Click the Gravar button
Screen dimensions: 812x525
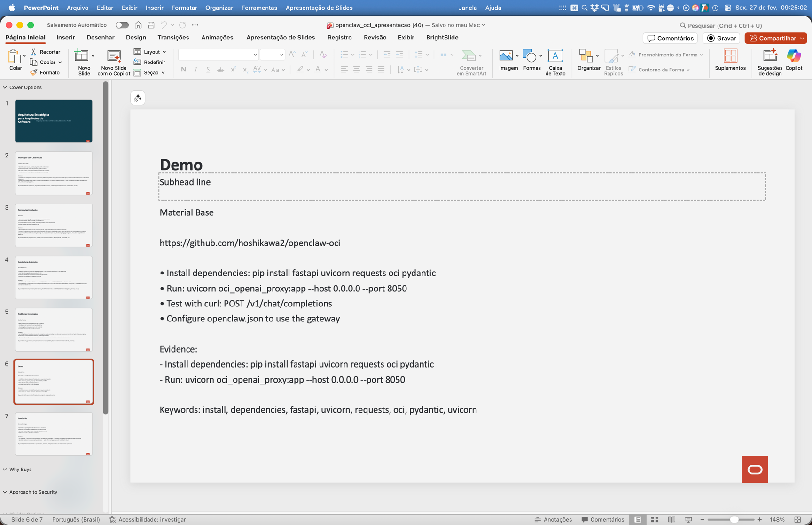tap(721, 38)
